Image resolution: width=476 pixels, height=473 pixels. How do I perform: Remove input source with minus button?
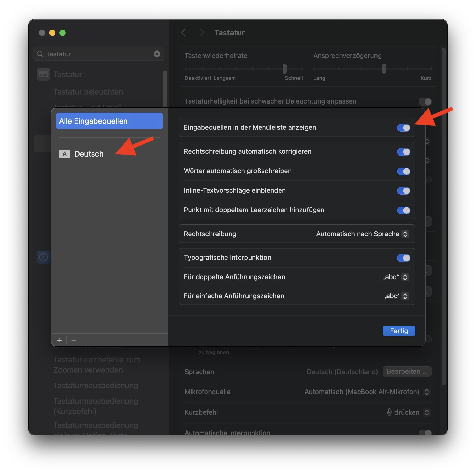point(74,340)
